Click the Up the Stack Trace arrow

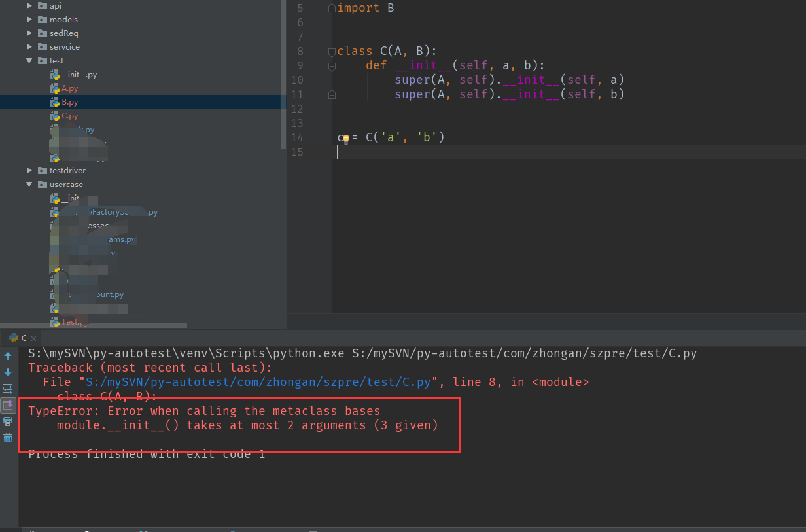(8, 356)
